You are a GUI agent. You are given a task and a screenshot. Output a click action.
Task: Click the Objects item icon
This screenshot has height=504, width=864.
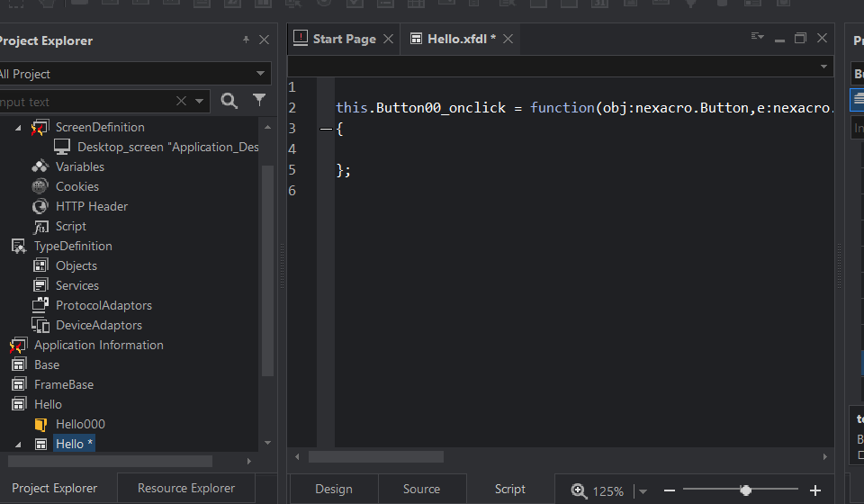(x=40, y=265)
